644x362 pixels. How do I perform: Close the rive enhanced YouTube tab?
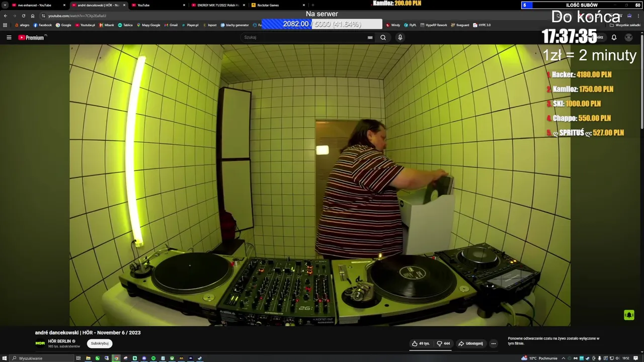tap(64, 5)
